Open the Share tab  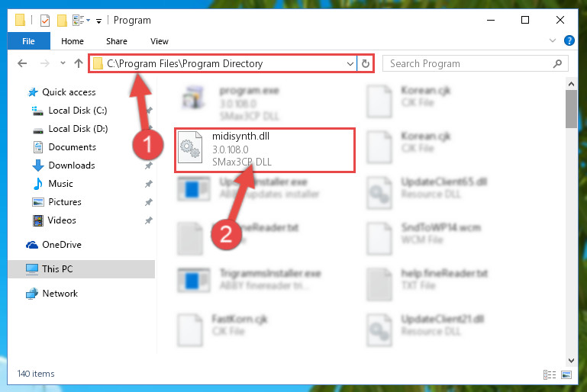[x=117, y=41]
